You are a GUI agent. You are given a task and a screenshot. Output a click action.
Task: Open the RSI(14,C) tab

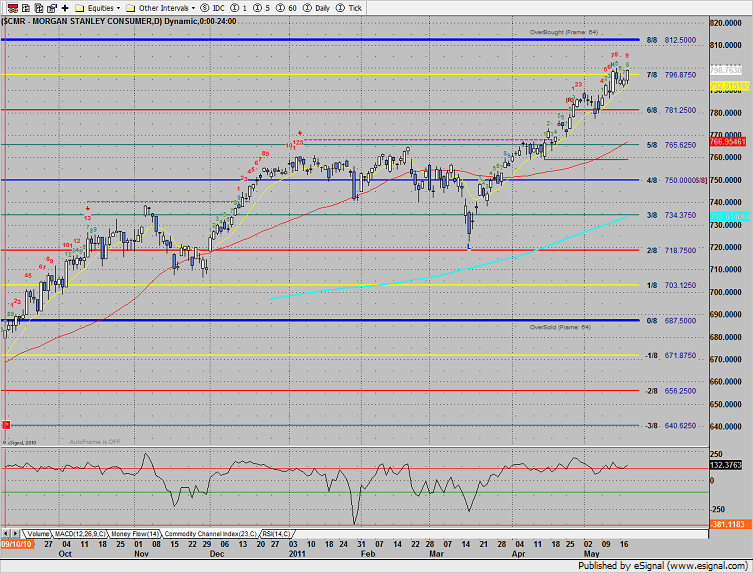(276, 534)
